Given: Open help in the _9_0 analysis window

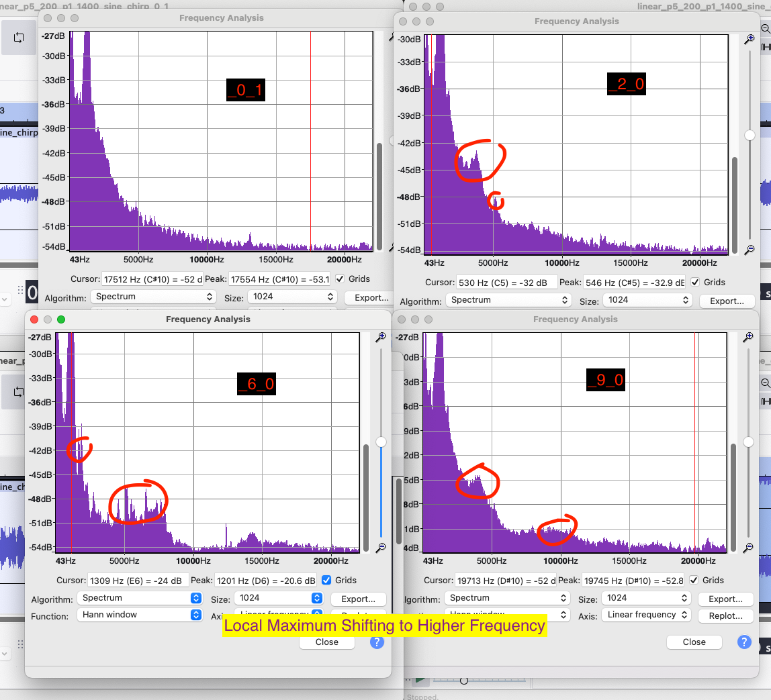Looking at the screenshot, I should click(743, 642).
